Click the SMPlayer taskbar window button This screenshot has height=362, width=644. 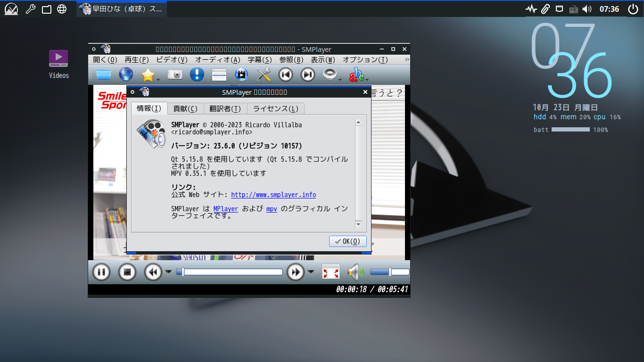coord(122,9)
